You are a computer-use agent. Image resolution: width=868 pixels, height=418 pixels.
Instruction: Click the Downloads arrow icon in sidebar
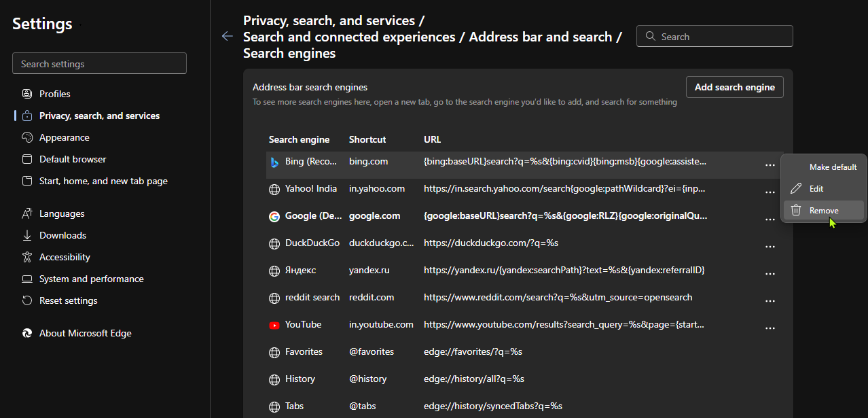click(27, 235)
